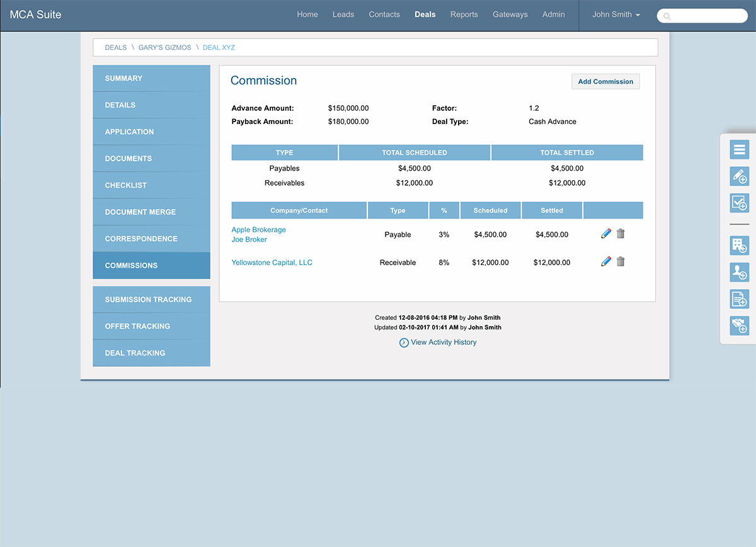Click View Activity History
The image size is (756, 547).
[x=444, y=342]
